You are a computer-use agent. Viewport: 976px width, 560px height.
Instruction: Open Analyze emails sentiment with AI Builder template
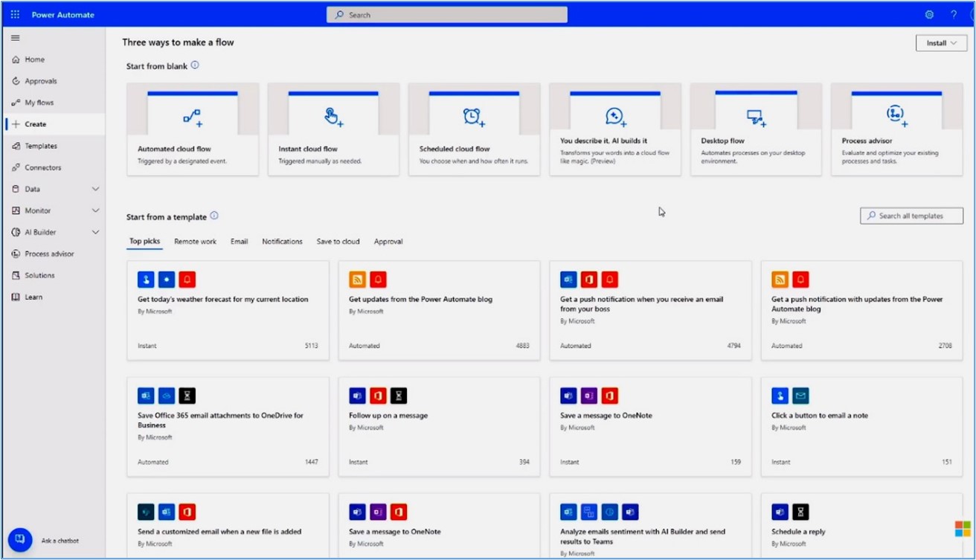[x=650, y=526]
